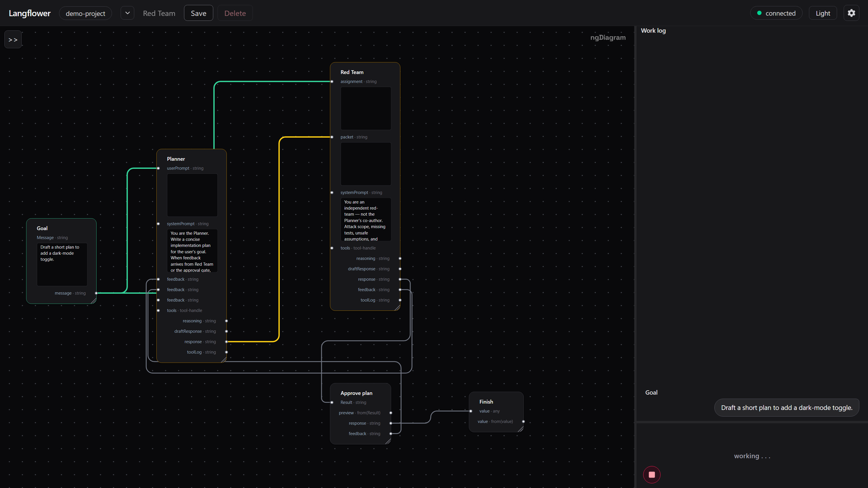Image resolution: width=868 pixels, height=488 pixels.
Task: Click the connected status indicator
Action: point(776,13)
